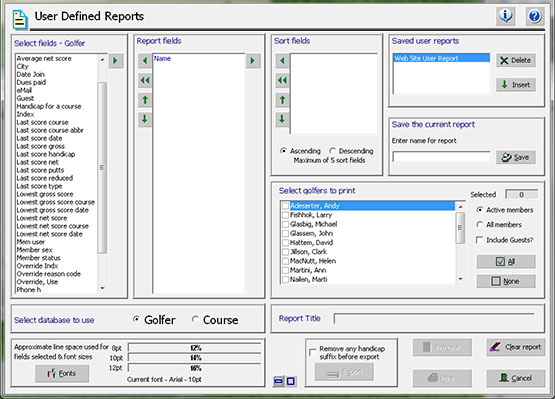The width and height of the screenshot is (555, 399).
Task: Add the selected golfer field with the green right arrow
Action: (115, 61)
